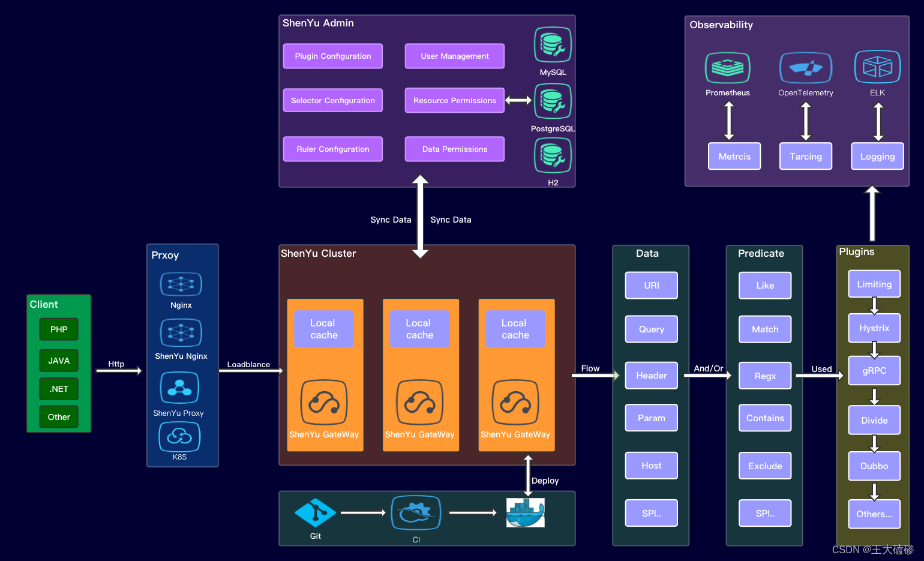Click the Http label text

coord(116,364)
